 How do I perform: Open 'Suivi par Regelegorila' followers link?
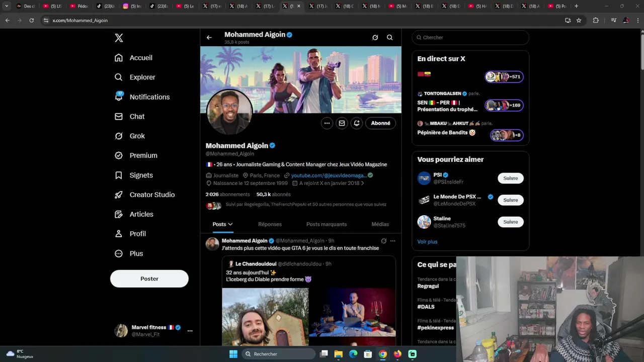(x=306, y=205)
